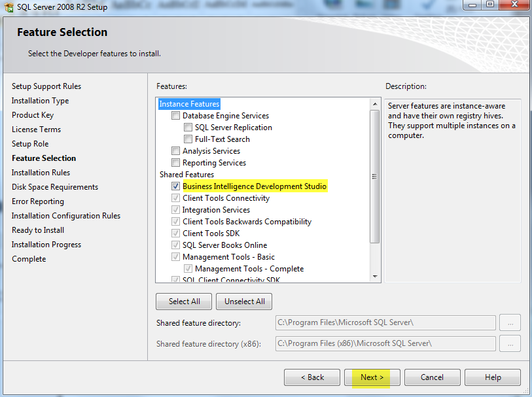The height and width of the screenshot is (397, 532).
Task: Cancel the SQL Server setup
Action: click(433, 377)
